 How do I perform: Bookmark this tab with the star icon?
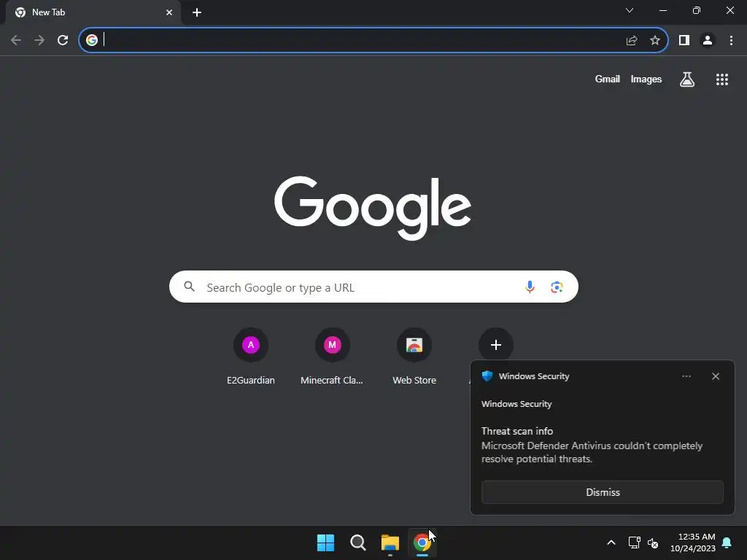coord(655,41)
